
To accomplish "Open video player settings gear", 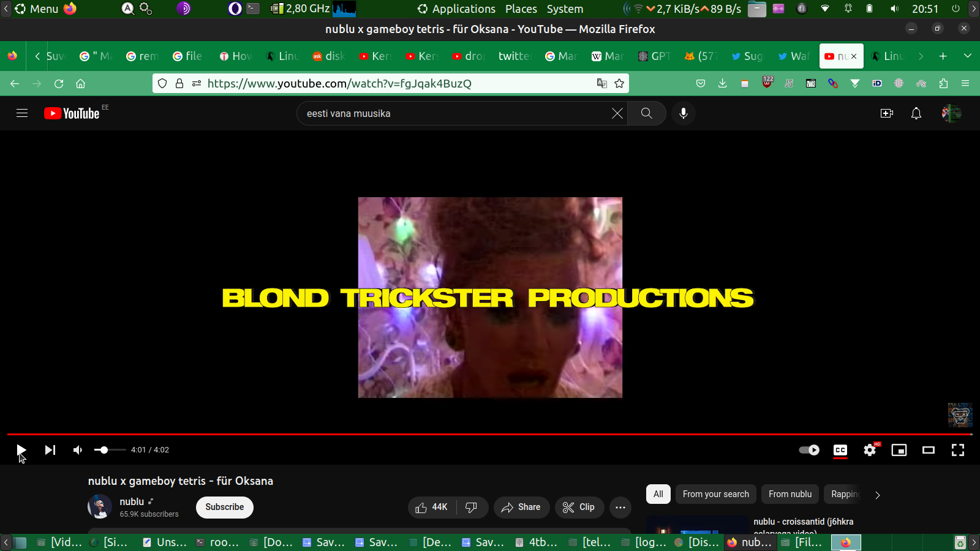I will pos(870,450).
